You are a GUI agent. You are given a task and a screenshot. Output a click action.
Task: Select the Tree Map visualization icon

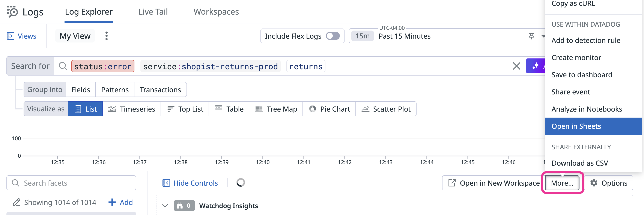click(259, 109)
